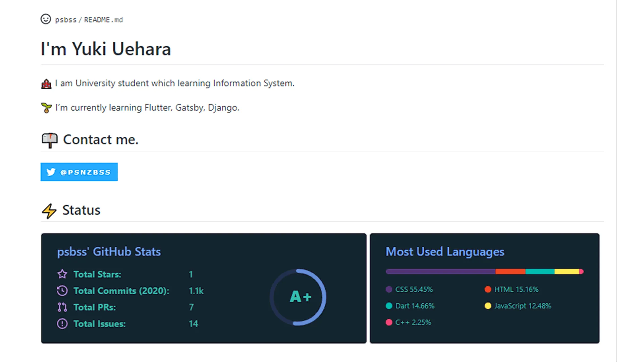Click the 1.1k commits value
Image resolution: width=644 pixels, height=362 pixels.
196,291
